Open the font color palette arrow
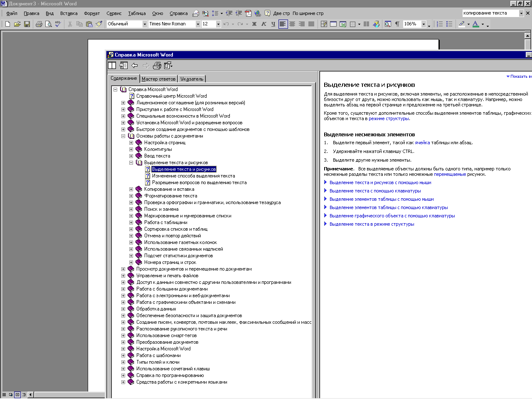 (483, 24)
